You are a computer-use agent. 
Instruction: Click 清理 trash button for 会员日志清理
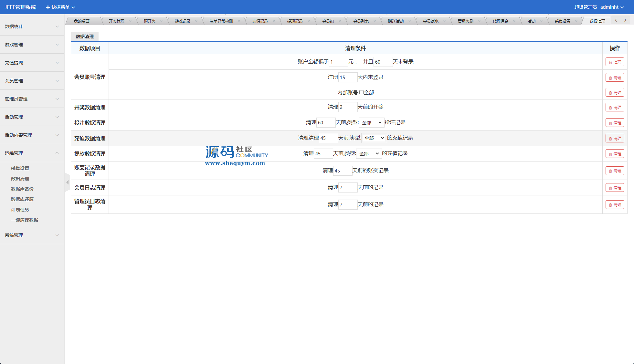tap(615, 188)
